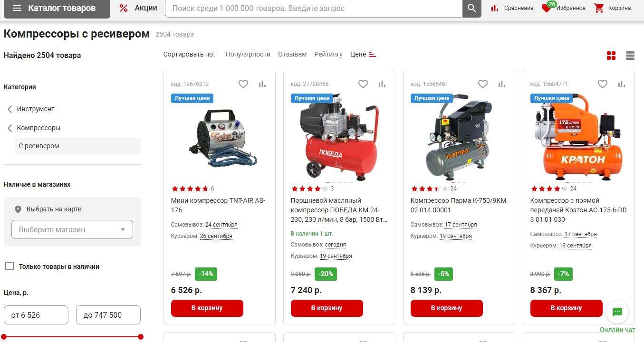The height and width of the screenshot is (342, 644).
Task: Click Выбрать на карте link
Action: pos(54,209)
